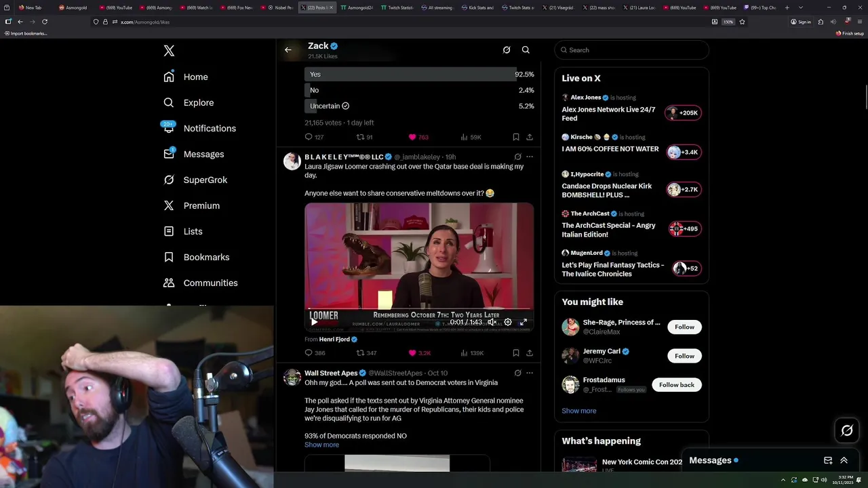This screenshot has width=868, height=488.
Task: Open BLAKELEY profile avatar
Action: click(x=292, y=161)
